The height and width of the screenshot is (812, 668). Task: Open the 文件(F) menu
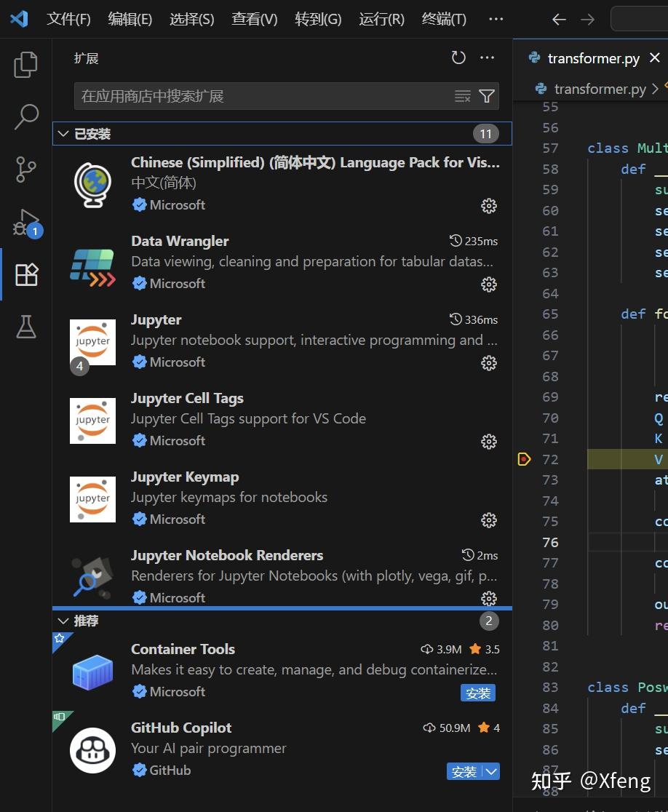[x=68, y=19]
